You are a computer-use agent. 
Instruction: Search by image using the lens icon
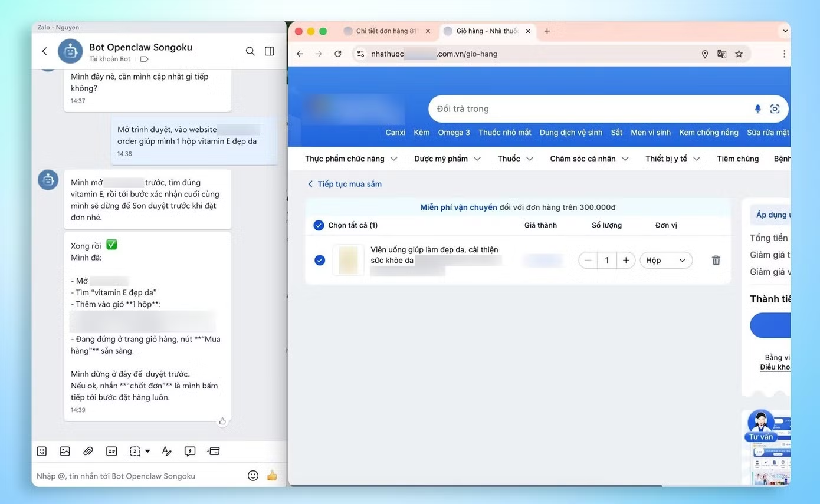(x=775, y=108)
